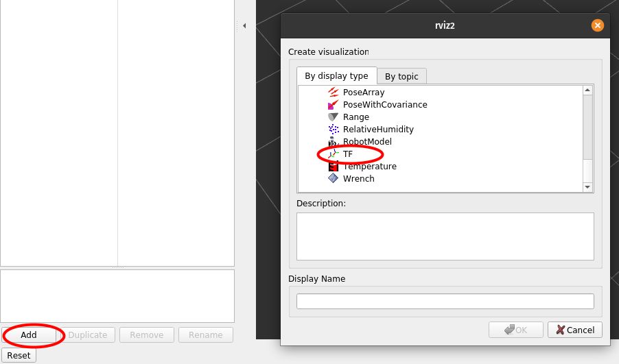Click the Reset button
Viewport: 619px width, 364px height.
pyautogui.click(x=19, y=355)
